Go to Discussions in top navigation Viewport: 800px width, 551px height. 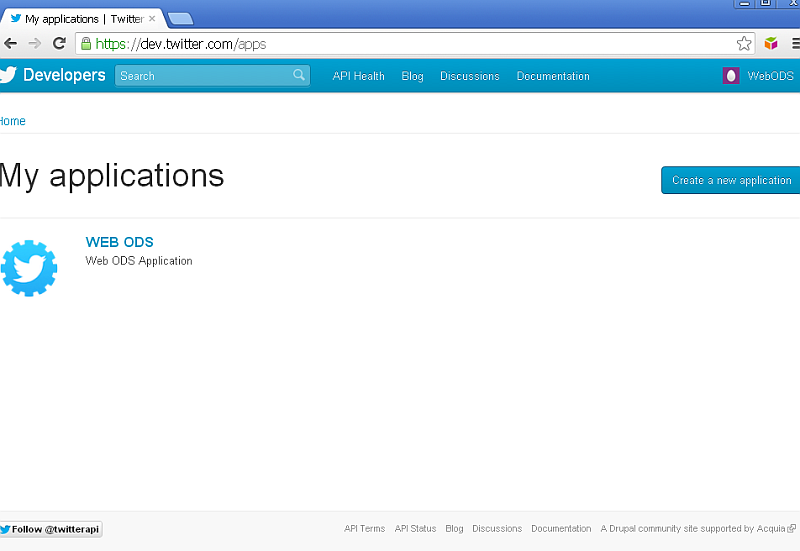(470, 76)
